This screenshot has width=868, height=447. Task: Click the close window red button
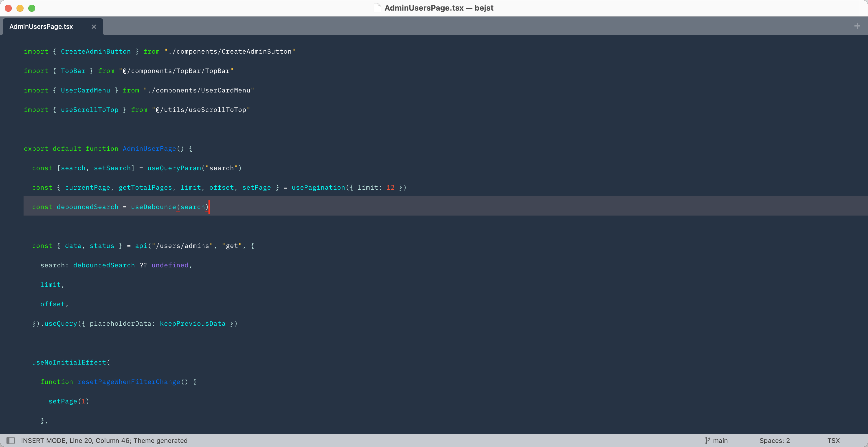[9, 8]
